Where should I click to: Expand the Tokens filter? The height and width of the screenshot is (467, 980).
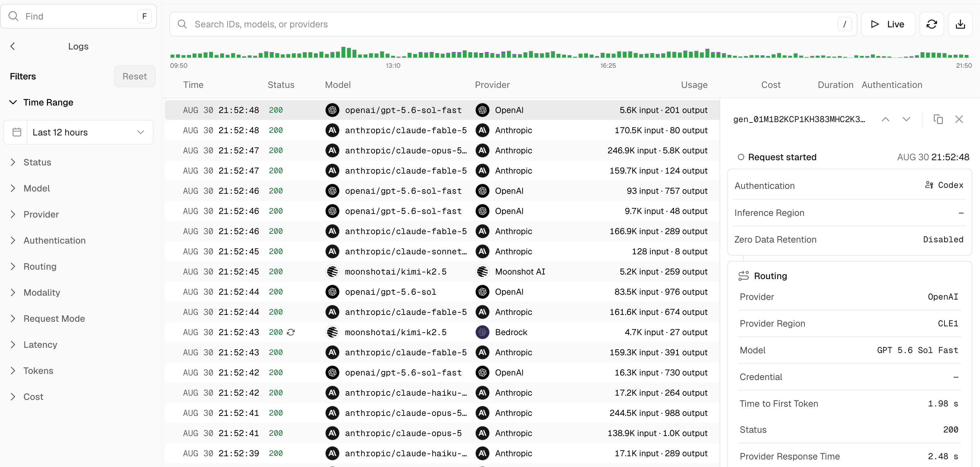32,371
